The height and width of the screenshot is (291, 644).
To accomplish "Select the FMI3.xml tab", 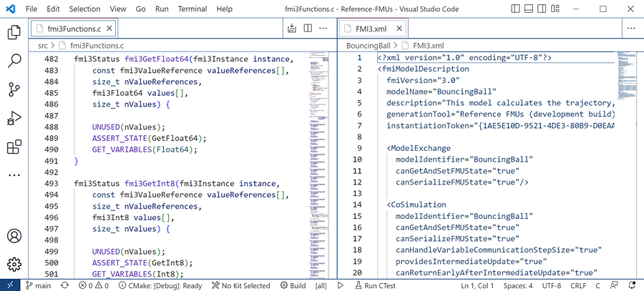I will pos(374,29).
